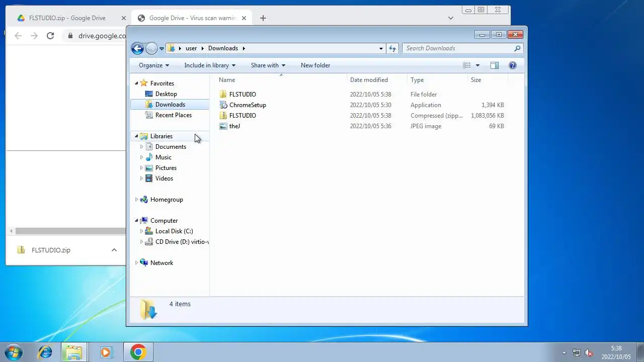Screen dimensions: 644x362
Task: Click the Pictures library icon
Action: coord(149,168)
